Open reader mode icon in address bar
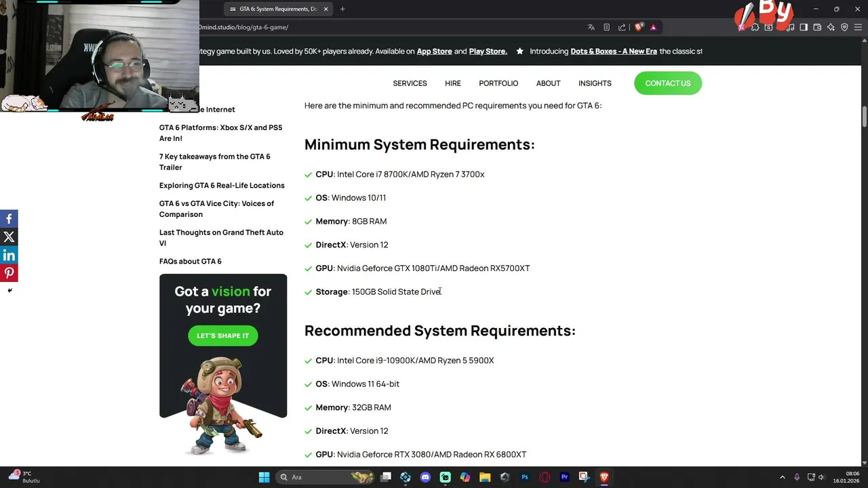 point(606,27)
